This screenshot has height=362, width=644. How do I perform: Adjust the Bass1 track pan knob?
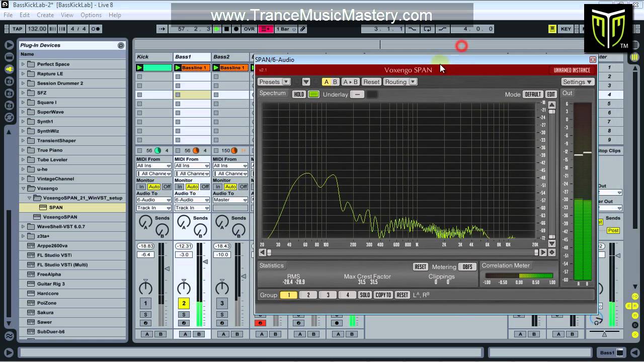[x=184, y=288]
